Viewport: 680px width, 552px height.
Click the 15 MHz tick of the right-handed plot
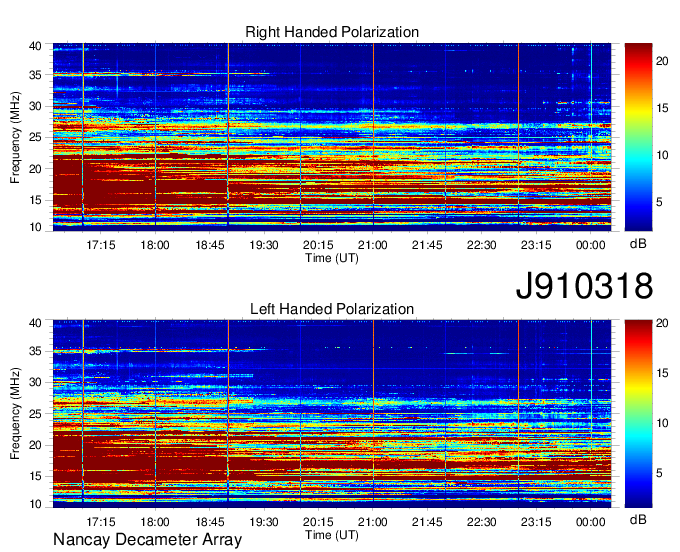[35, 200]
